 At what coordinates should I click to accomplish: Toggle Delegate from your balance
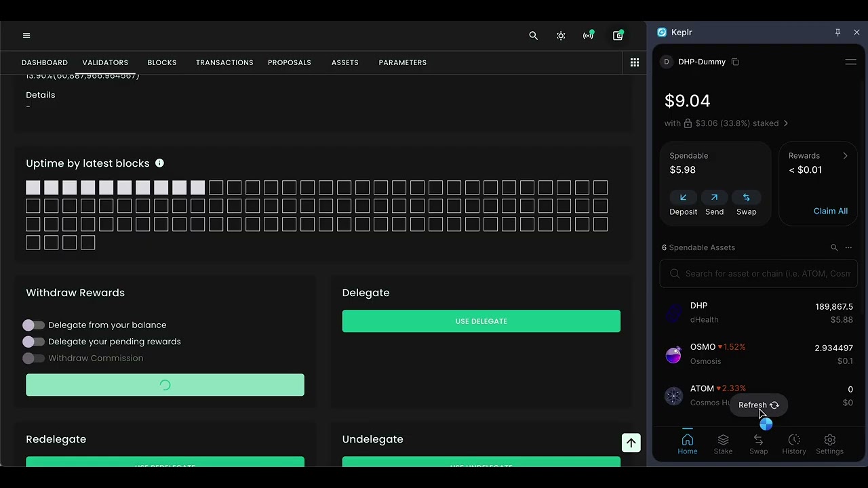(33, 325)
